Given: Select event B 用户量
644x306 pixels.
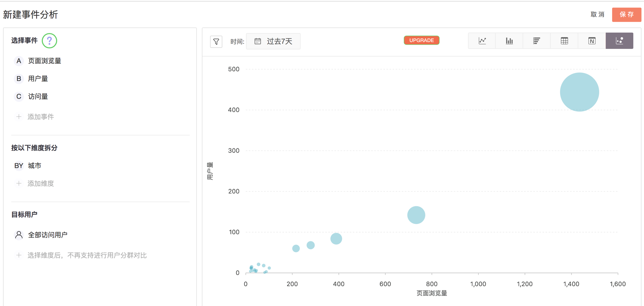Looking at the screenshot, I should click(x=38, y=79).
